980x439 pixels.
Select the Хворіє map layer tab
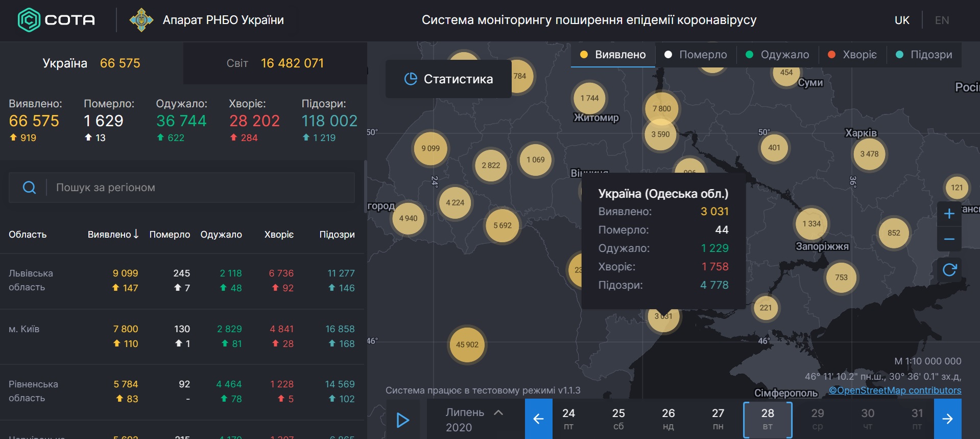[x=852, y=55]
